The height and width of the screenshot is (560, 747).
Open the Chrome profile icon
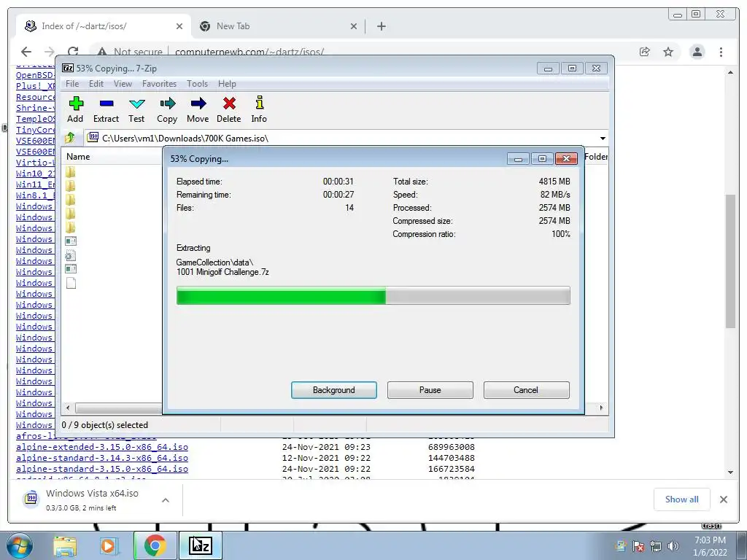[x=697, y=52]
